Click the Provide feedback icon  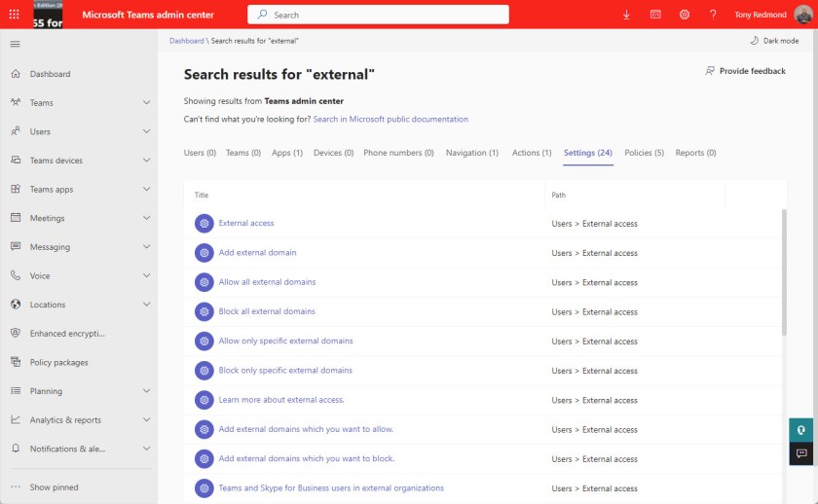point(710,71)
